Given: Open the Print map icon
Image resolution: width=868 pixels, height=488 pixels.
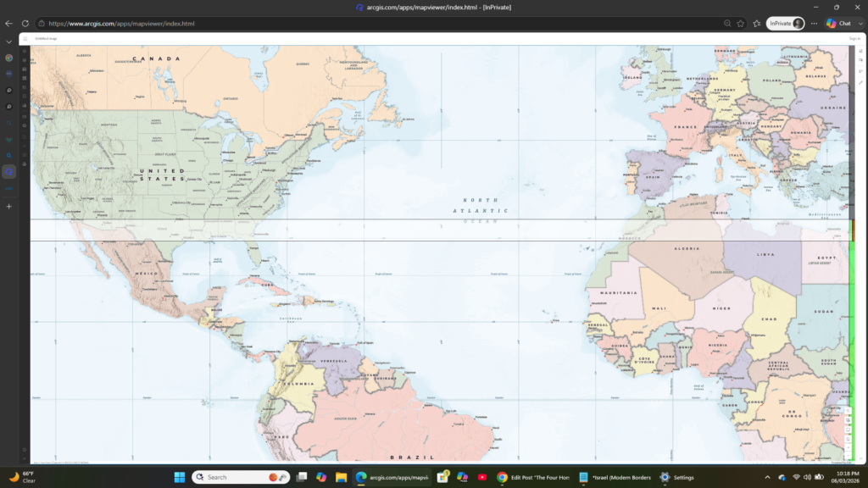Looking at the screenshot, I should 25,164.
